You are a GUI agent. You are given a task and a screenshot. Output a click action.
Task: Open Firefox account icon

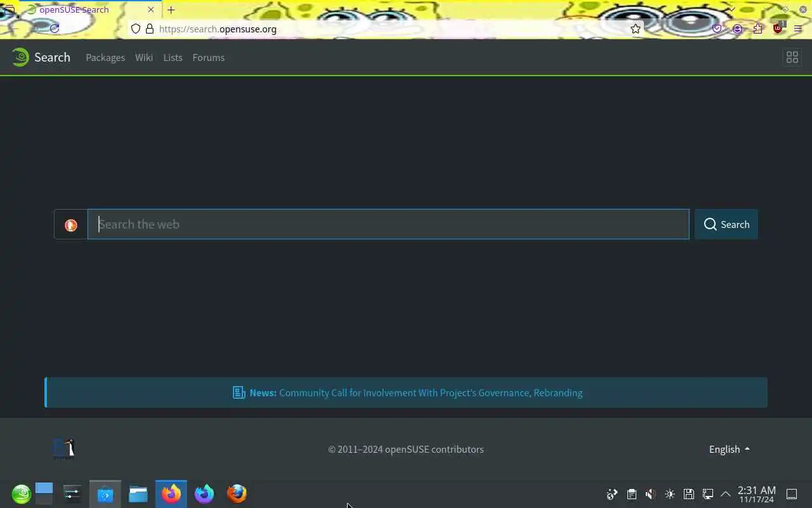tap(737, 29)
